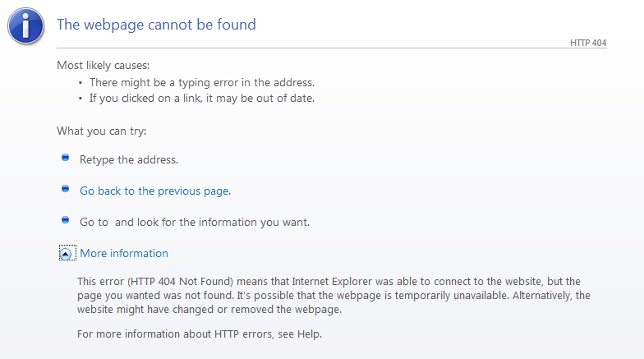Click the see Help sentence about HTTP errors
Viewport: 644px width, 359px height.
200,334
